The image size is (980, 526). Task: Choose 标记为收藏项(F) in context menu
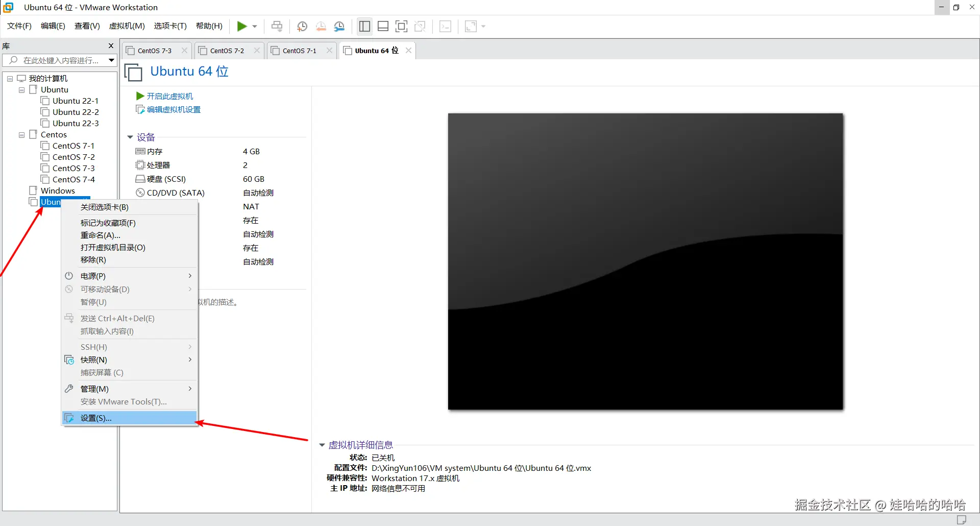[129, 223]
